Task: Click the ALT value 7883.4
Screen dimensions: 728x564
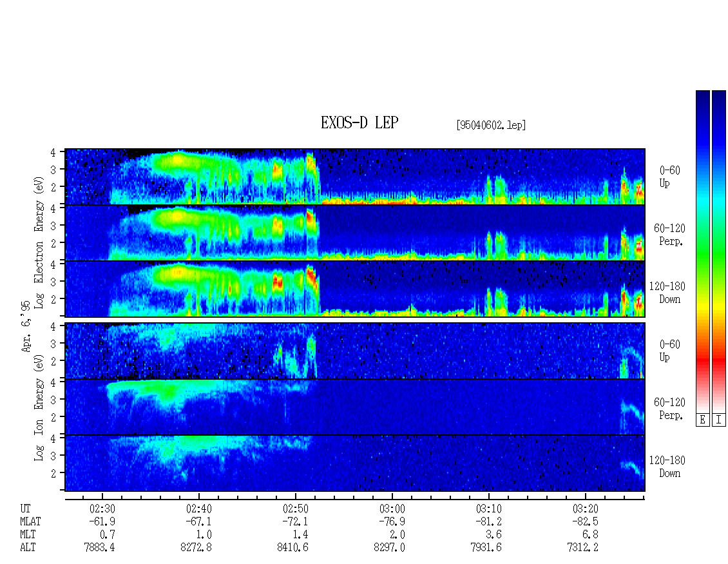Action: [99, 548]
